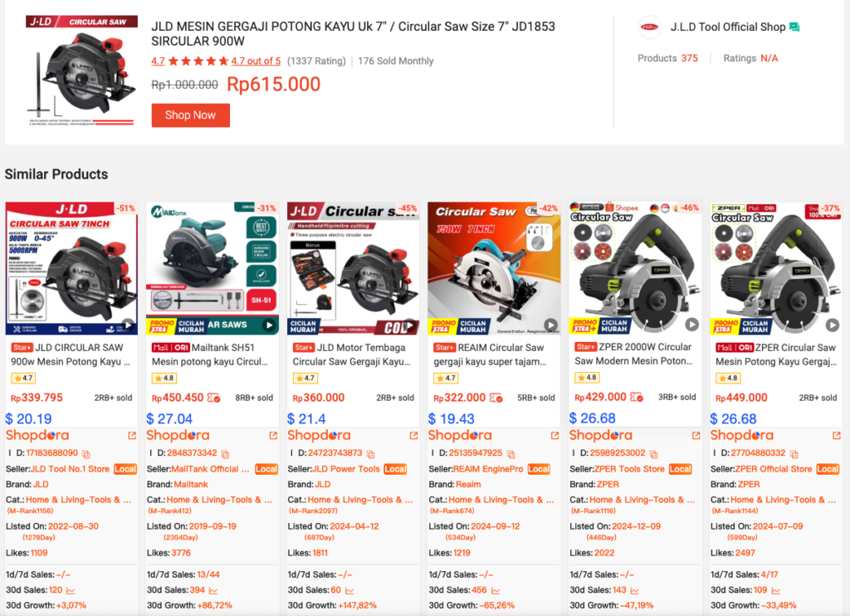850x616 pixels.
Task: Select the Mailtank brand link
Action: [x=191, y=484]
